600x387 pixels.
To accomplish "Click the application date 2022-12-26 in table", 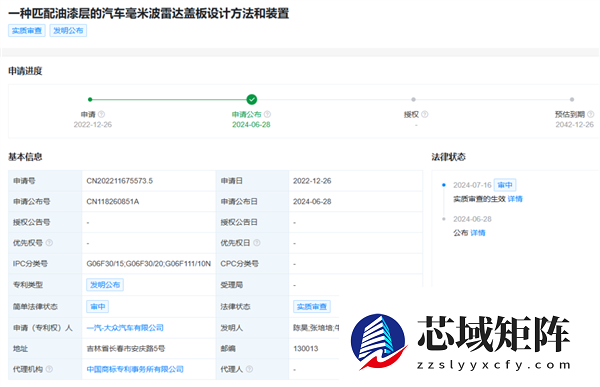I will coord(312,181).
